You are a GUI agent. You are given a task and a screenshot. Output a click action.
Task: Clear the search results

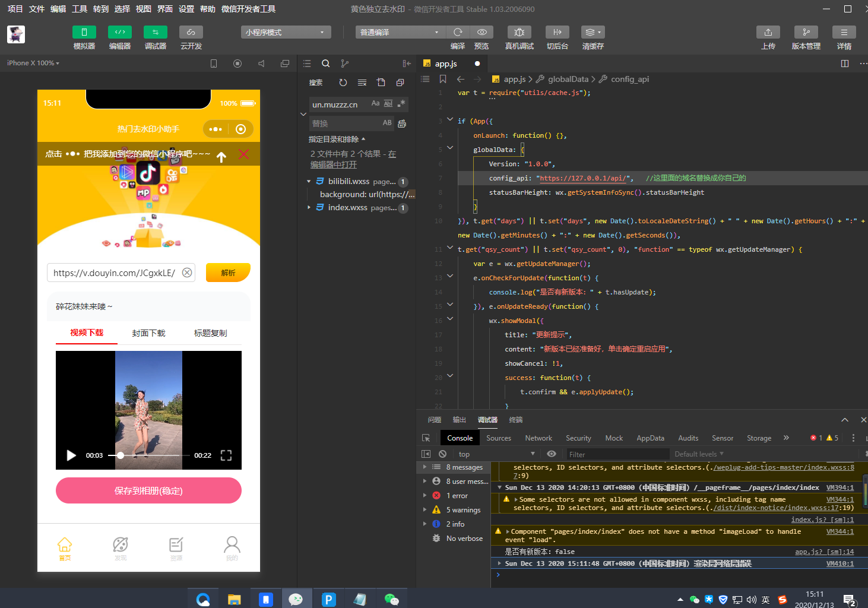click(362, 83)
